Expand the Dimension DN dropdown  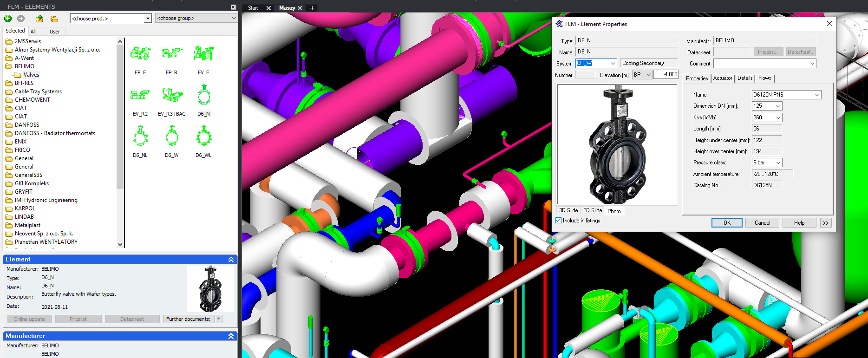778,106
